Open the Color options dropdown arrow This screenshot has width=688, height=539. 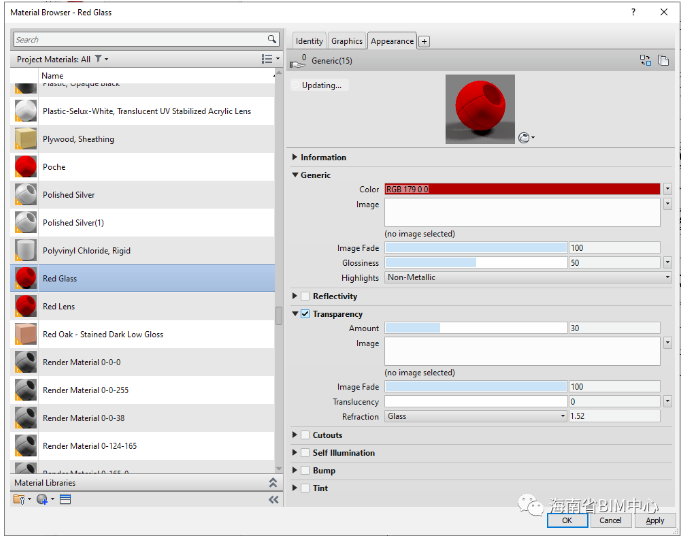pyautogui.click(x=669, y=190)
